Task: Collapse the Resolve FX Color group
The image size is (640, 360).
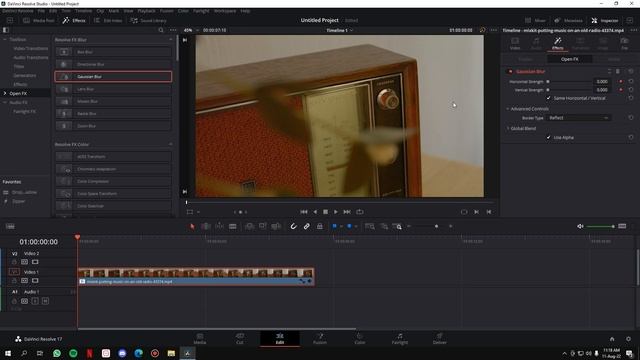Action: point(171,144)
